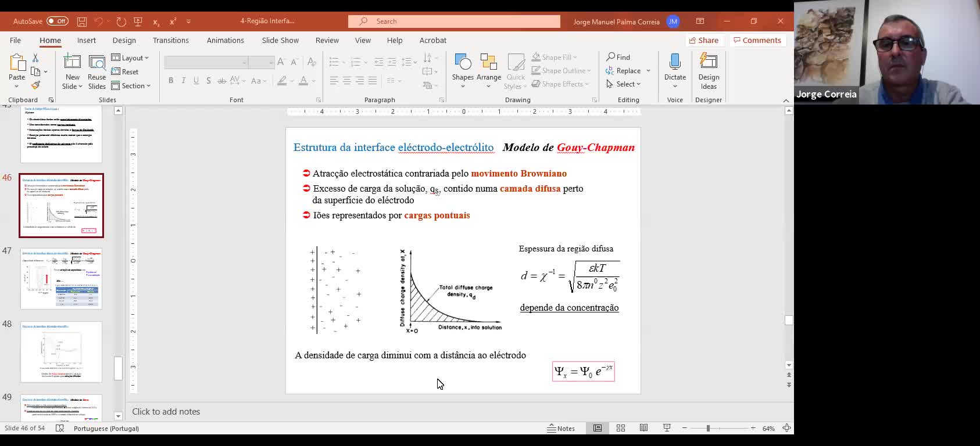Click the New Slide icon

72,63
